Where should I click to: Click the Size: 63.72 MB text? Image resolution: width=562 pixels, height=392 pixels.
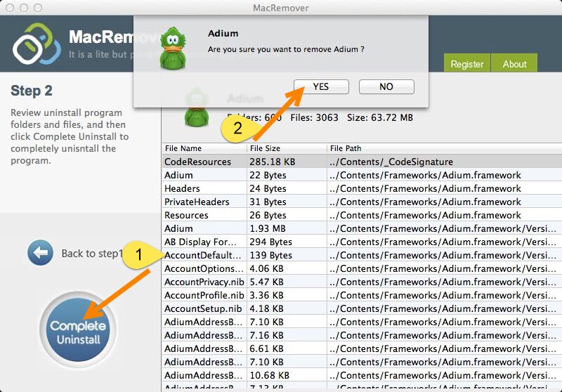(x=380, y=117)
